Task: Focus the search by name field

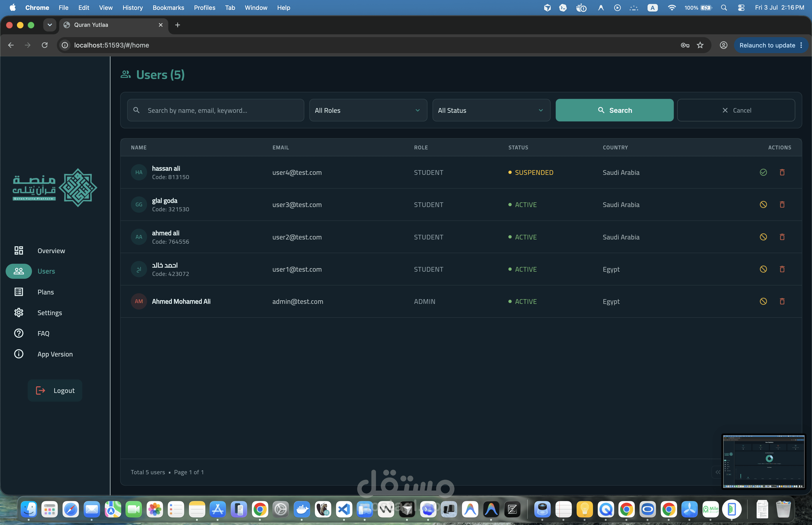Action: pyautogui.click(x=215, y=110)
